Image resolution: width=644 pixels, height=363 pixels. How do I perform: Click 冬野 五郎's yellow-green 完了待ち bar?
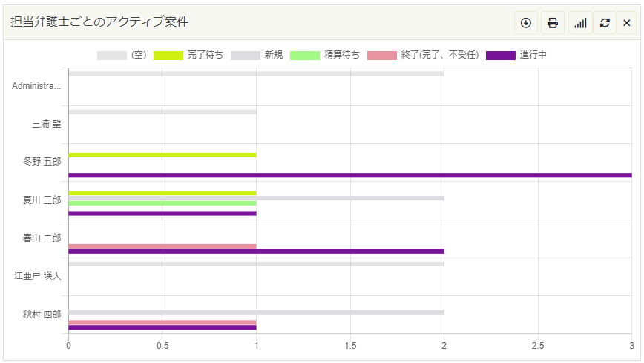162,155
